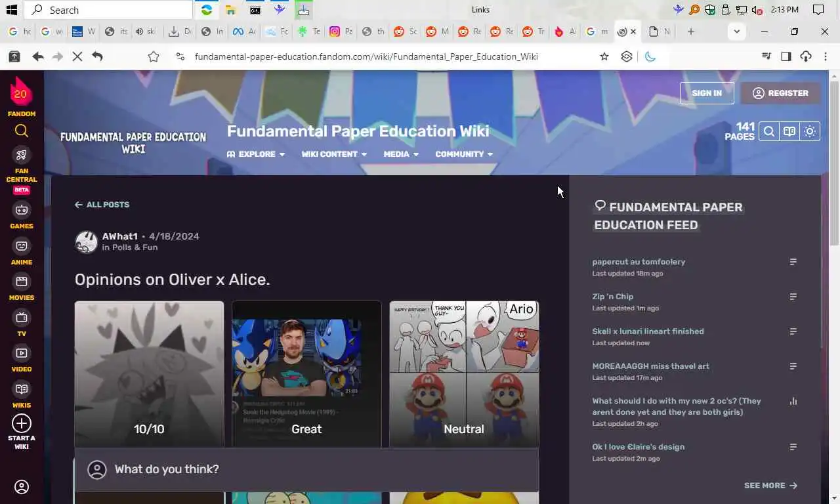840x504 pixels.
Task: Click the Windows Start button
Action: 12,10
